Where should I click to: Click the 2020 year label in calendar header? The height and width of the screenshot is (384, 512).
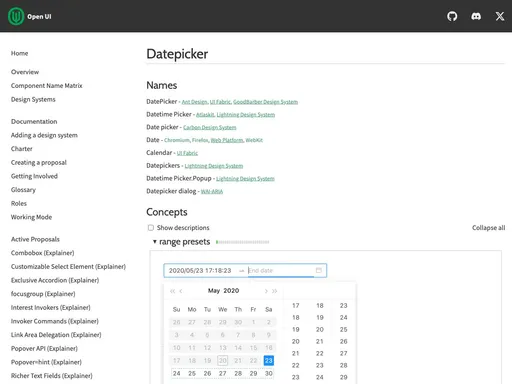tap(231, 291)
